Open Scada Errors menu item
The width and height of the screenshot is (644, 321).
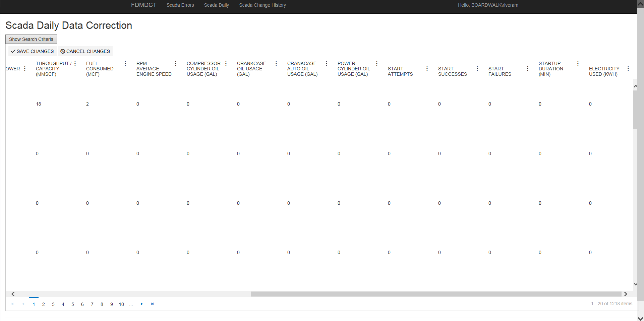pos(180,5)
